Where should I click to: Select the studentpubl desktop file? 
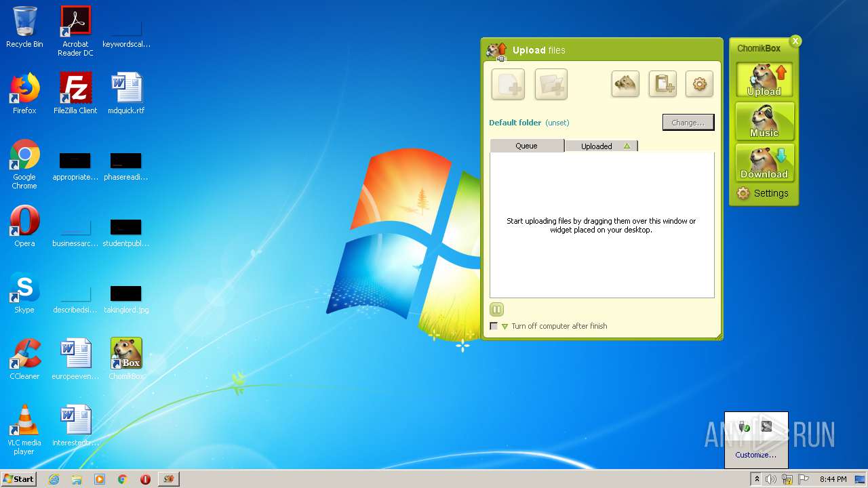[x=126, y=232]
